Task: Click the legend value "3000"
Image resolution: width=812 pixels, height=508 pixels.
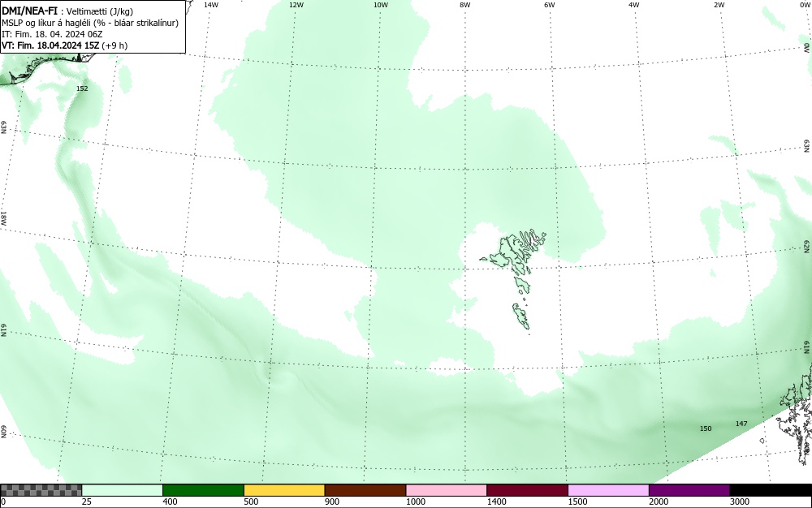Action: click(740, 502)
